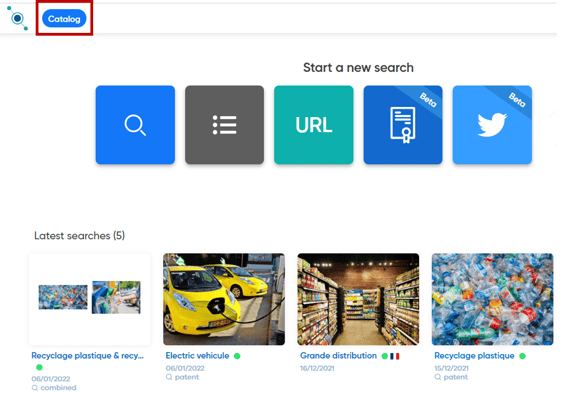The height and width of the screenshot is (393, 579).
Task: Open the list search tile
Action: tap(225, 125)
